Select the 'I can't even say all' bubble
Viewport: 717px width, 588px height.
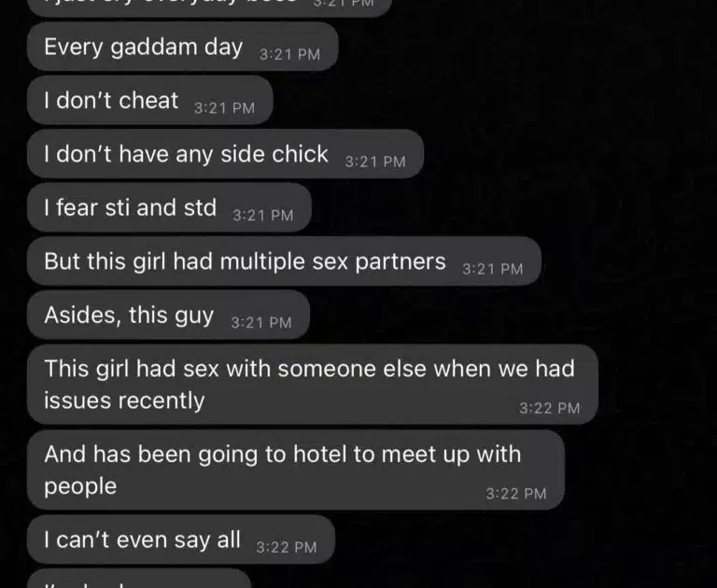180,539
